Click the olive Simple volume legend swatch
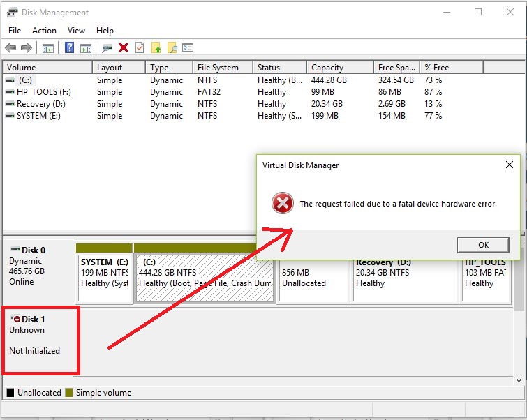The width and height of the screenshot is (527, 420). [x=69, y=393]
